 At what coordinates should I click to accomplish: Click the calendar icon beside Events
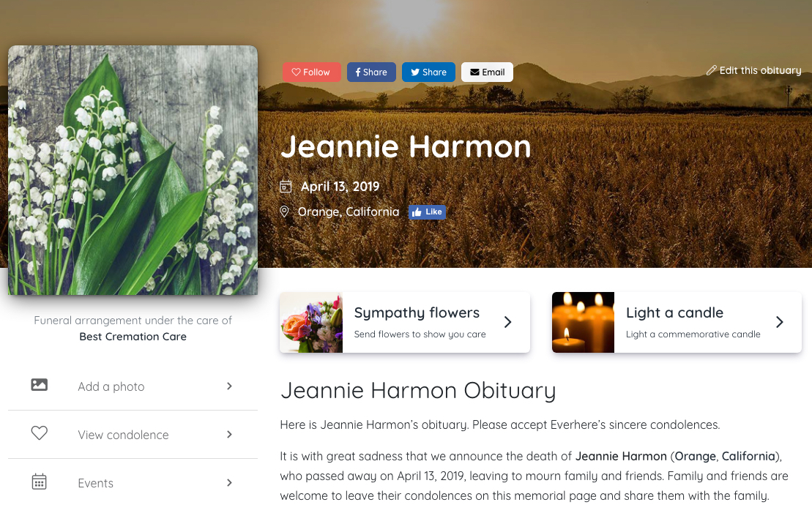click(40, 482)
